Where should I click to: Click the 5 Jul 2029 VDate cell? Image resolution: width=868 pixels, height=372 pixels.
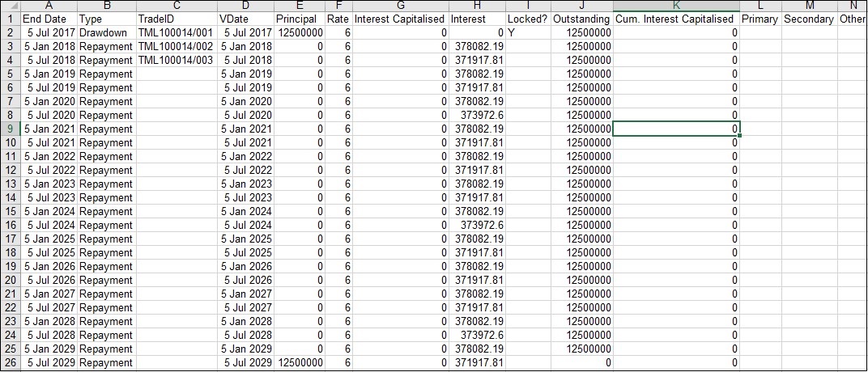coord(245,362)
